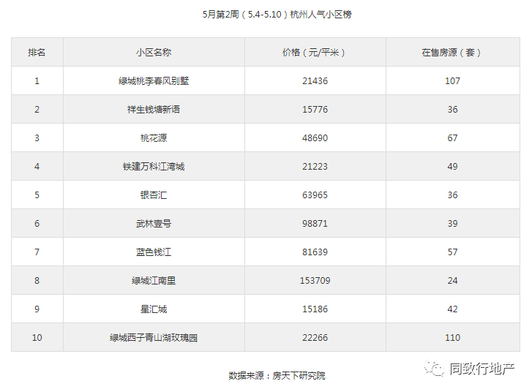Select the cell 桃花源
This screenshot has height=392, width=532.
[154, 138]
